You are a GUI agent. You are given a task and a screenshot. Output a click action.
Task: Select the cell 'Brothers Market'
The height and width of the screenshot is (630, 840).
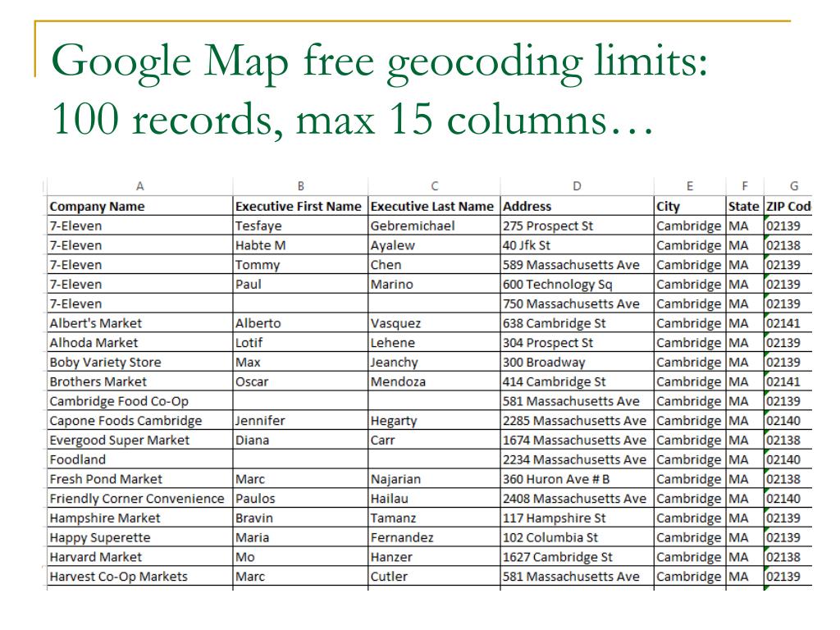[x=139, y=381]
